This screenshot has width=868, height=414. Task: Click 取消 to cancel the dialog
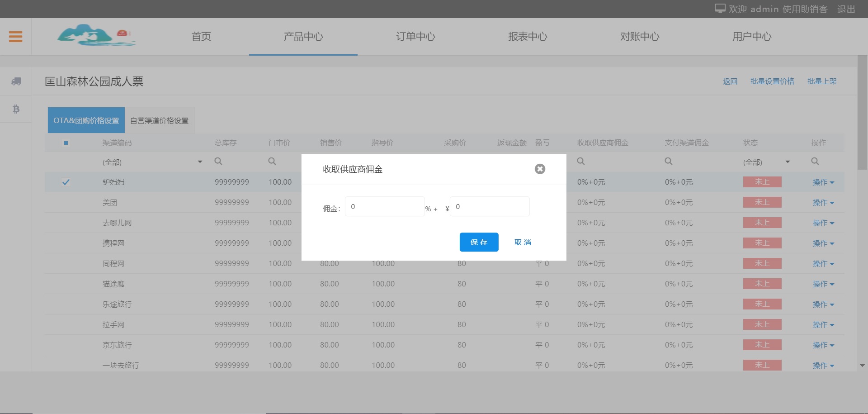[x=523, y=242]
